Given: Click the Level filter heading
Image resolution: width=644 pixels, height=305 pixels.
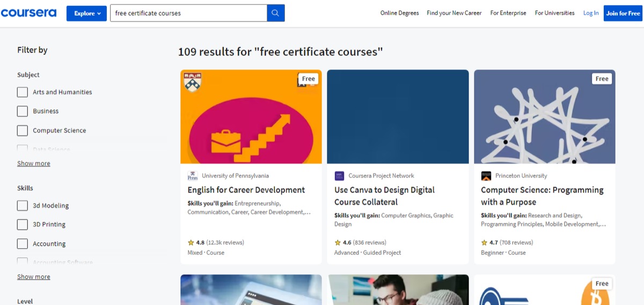Looking at the screenshot, I should [x=25, y=301].
